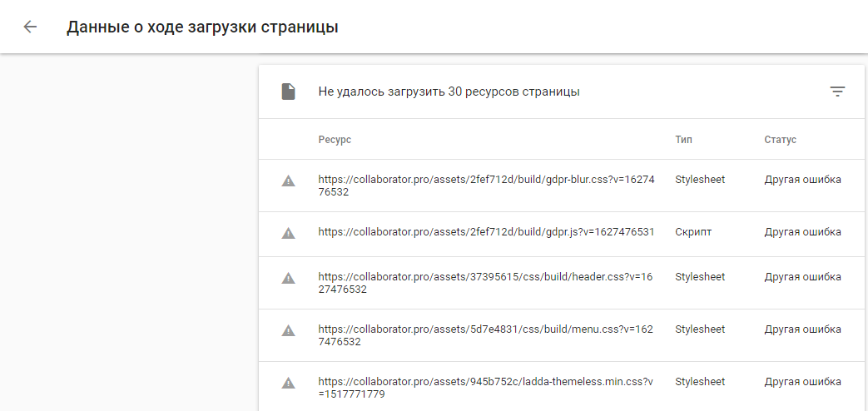Click the "Ресурс" column header

point(335,140)
